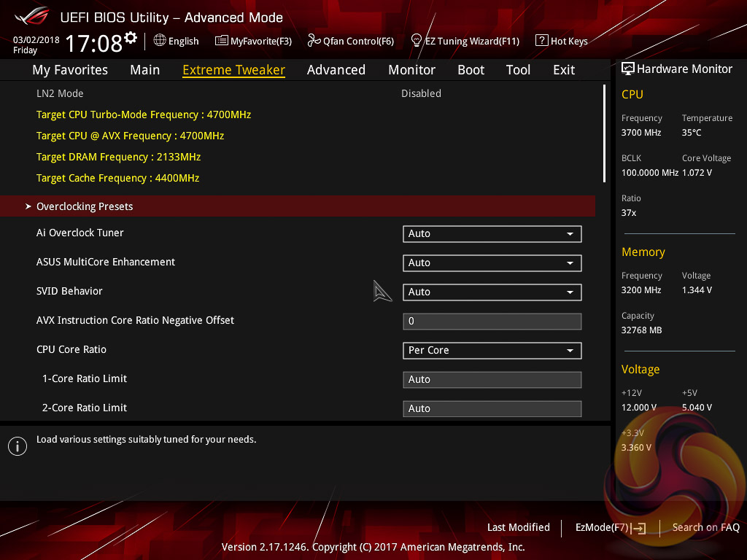Click Memory capacity 32768 MB

[642, 330]
